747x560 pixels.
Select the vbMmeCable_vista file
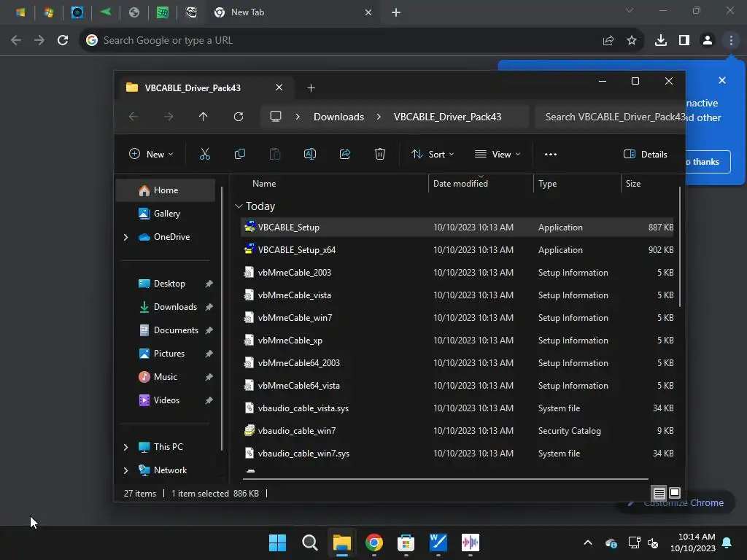point(457,295)
